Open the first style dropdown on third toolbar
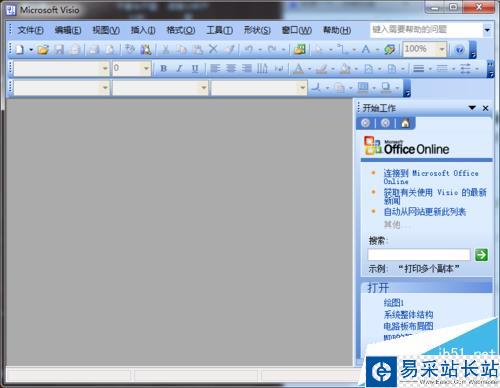The width and height of the screenshot is (500, 388). coord(105,88)
